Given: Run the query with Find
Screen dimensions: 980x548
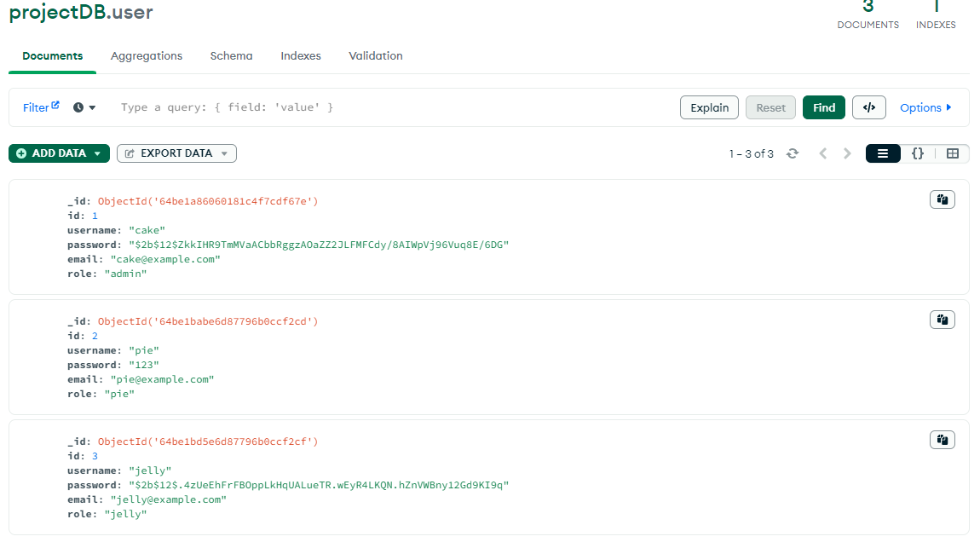Looking at the screenshot, I should pyautogui.click(x=824, y=107).
